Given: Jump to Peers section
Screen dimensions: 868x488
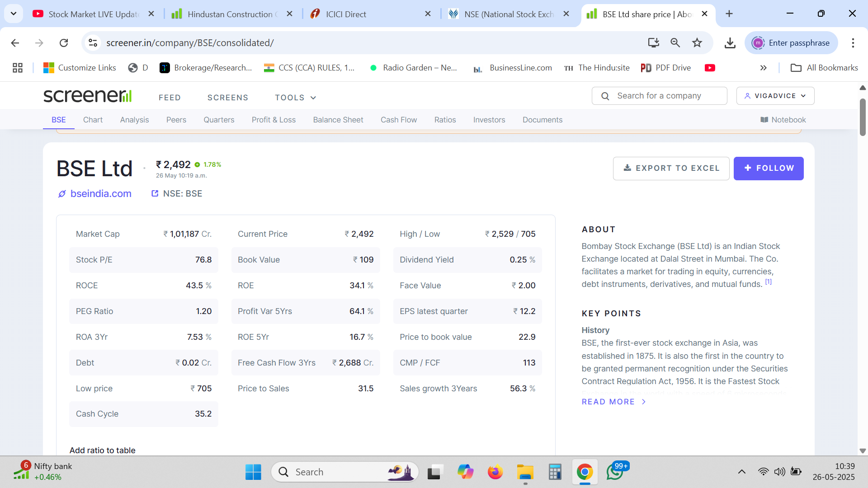Looking at the screenshot, I should click(176, 120).
